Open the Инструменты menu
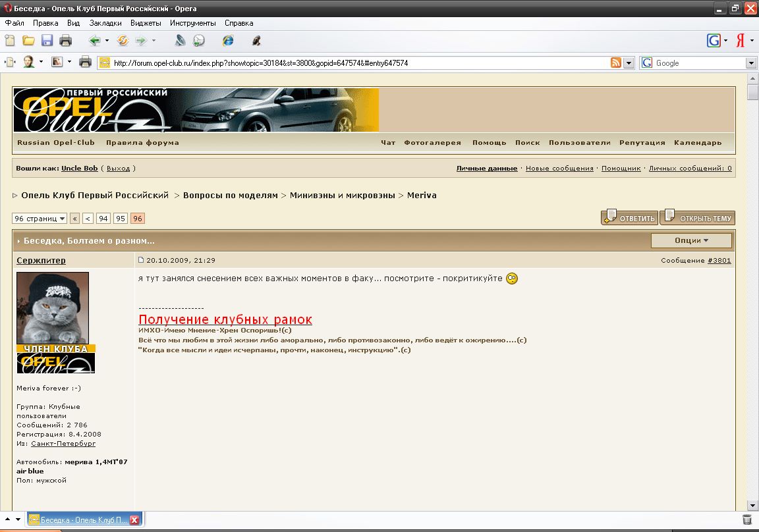 click(x=192, y=23)
